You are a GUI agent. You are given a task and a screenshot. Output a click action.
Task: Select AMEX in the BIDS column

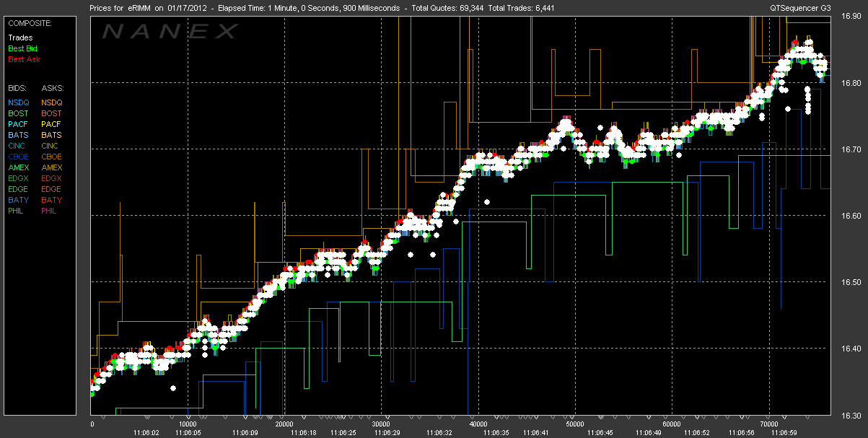point(19,167)
